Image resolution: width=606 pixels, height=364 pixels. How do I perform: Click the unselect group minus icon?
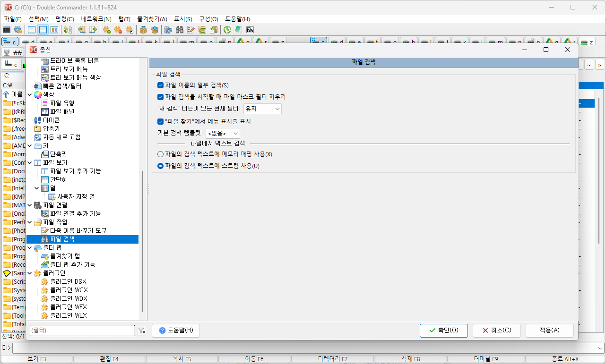coord(118,30)
